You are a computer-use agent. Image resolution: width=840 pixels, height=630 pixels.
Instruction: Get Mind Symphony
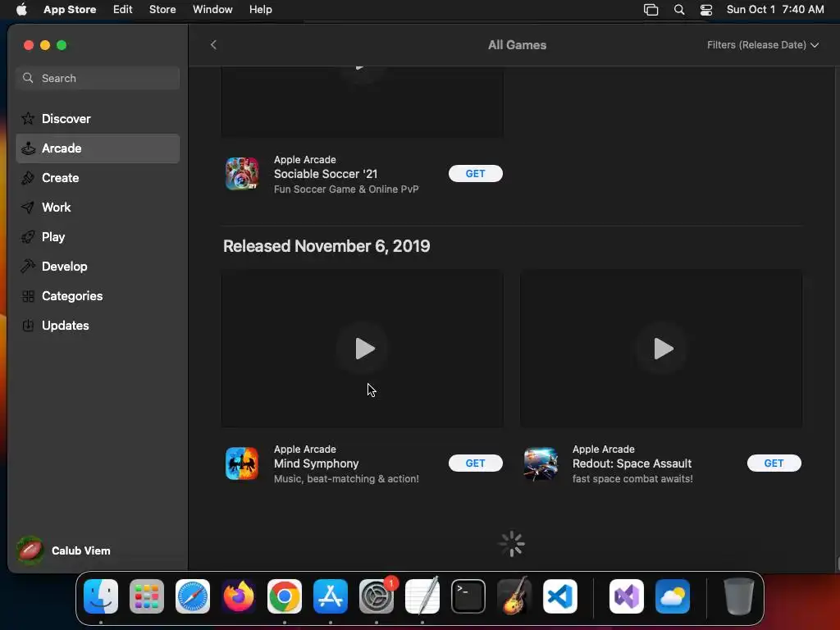476,463
